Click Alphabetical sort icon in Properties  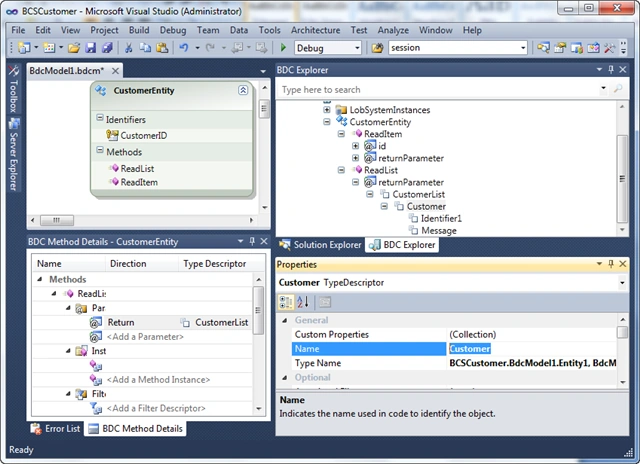click(303, 302)
